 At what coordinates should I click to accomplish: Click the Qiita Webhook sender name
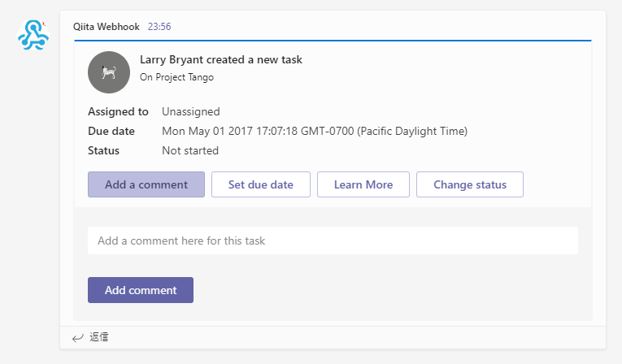click(107, 27)
